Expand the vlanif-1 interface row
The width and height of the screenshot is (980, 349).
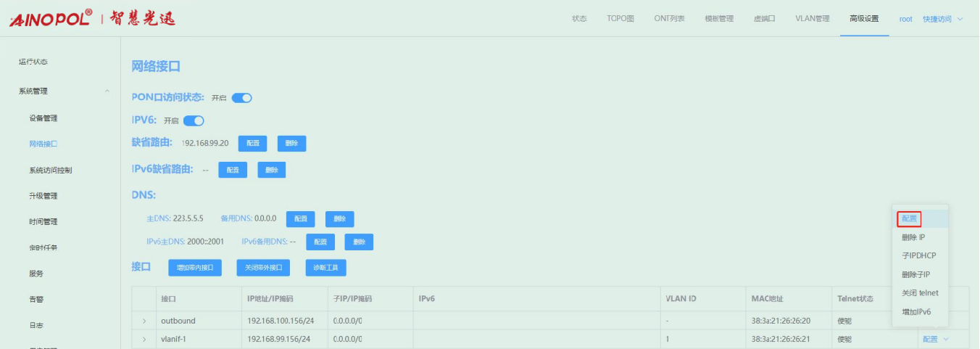pyautogui.click(x=144, y=339)
